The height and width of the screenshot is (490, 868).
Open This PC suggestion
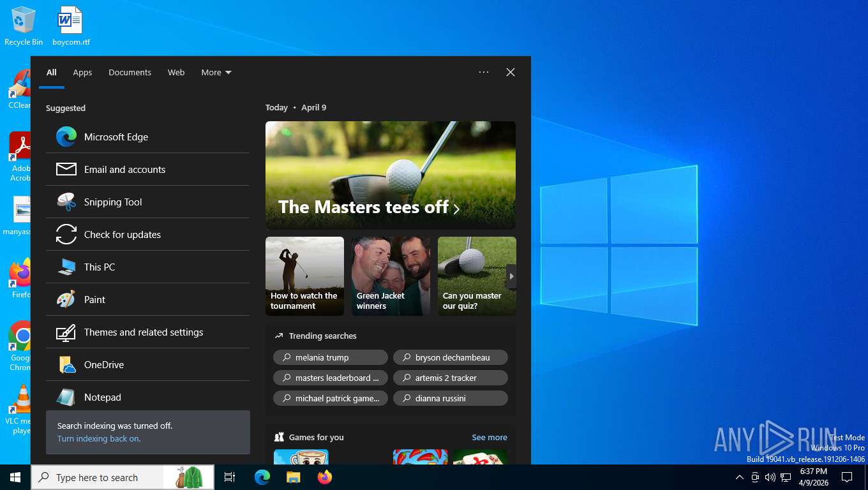click(147, 267)
